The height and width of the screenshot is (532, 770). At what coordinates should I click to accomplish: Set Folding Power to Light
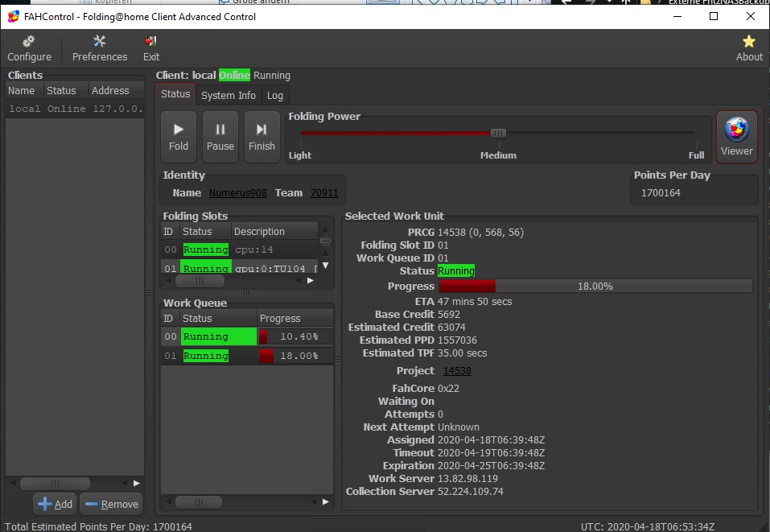pyautogui.click(x=299, y=155)
